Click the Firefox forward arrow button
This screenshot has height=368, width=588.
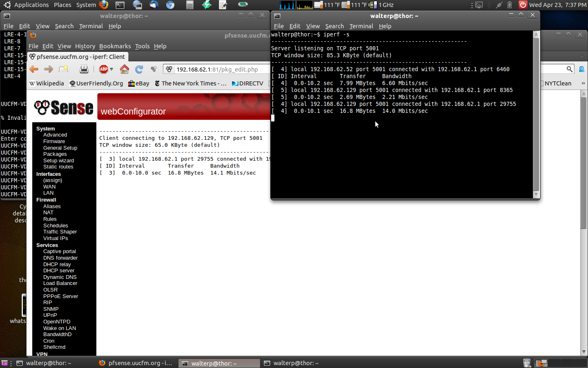(49, 69)
